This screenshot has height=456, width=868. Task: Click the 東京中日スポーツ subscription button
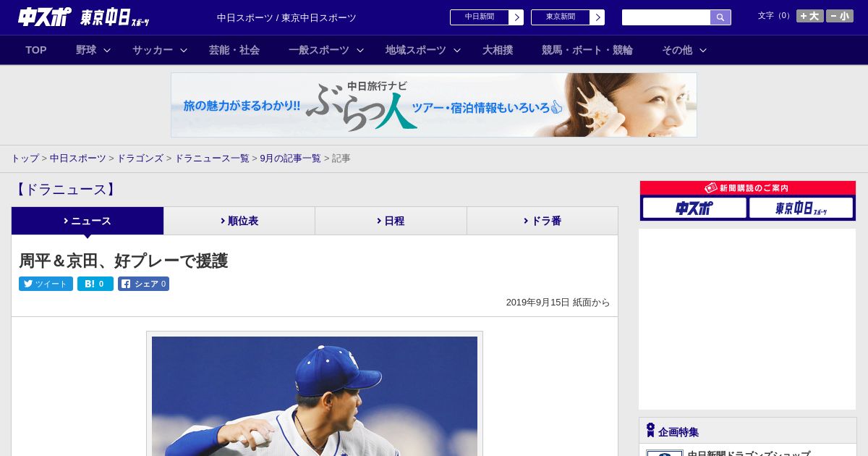click(801, 208)
